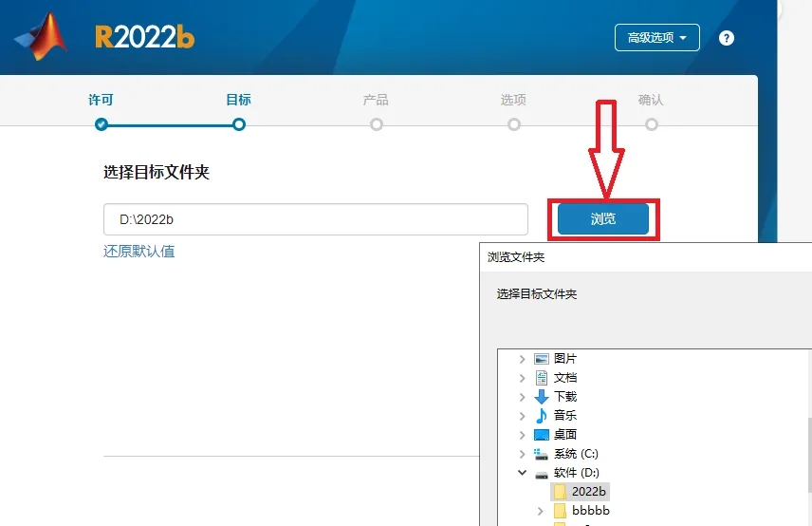This screenshot has width=812, height=526.
Task: Expand the 桌面 folder node
Action: pyautogui.click(x=522, y=435)
